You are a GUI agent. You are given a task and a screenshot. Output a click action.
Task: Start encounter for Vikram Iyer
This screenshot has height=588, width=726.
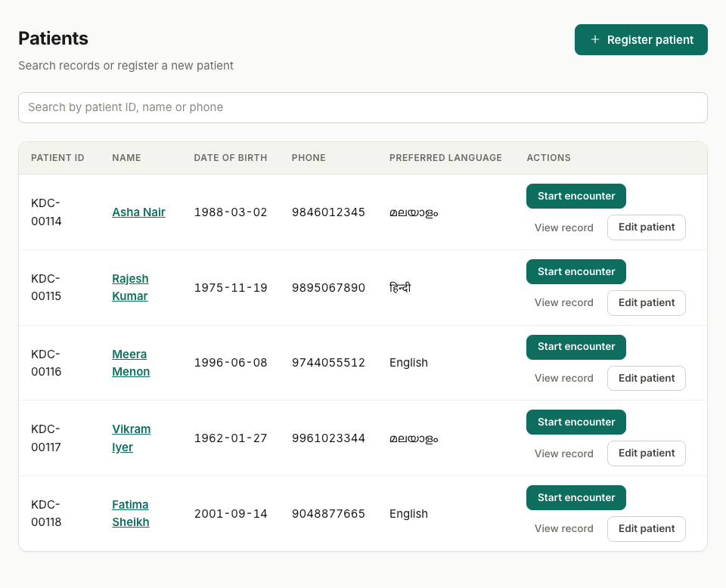tap(576, 422)
